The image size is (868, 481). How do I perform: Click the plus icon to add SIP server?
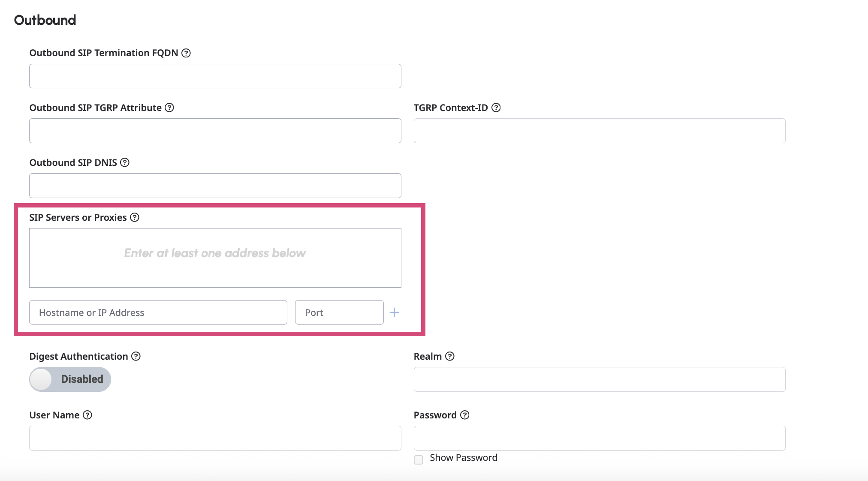(394, 313)
